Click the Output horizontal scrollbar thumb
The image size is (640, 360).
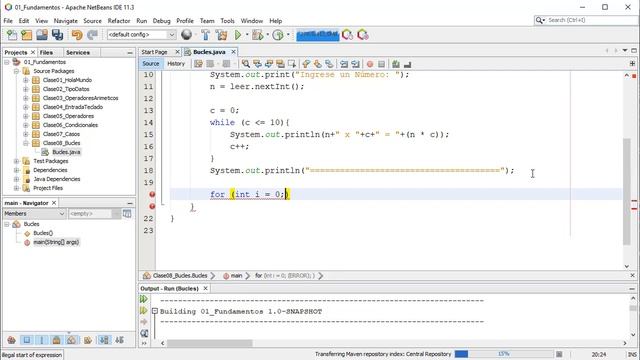(209, 343)
